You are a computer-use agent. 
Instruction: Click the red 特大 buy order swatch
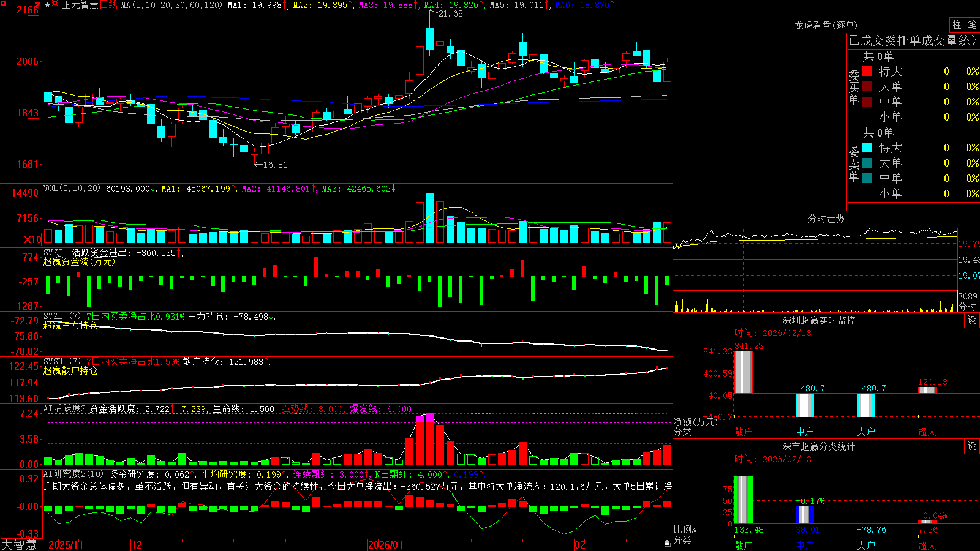pos(867,71)
